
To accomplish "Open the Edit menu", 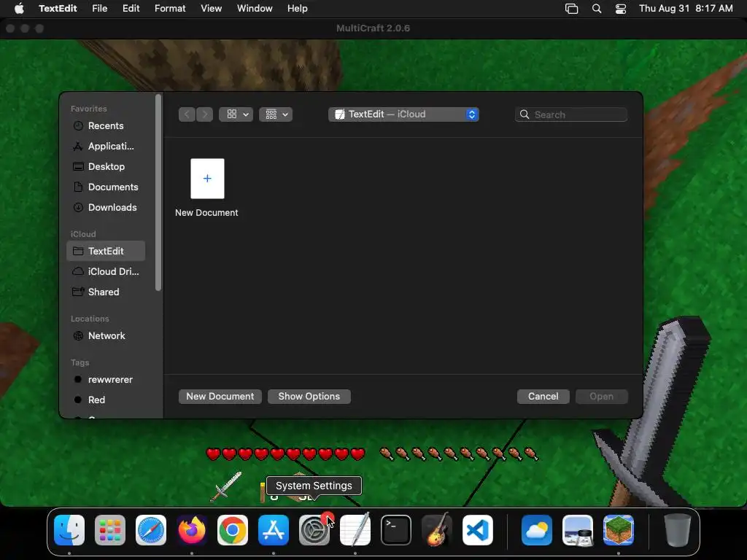I will 131,9.
